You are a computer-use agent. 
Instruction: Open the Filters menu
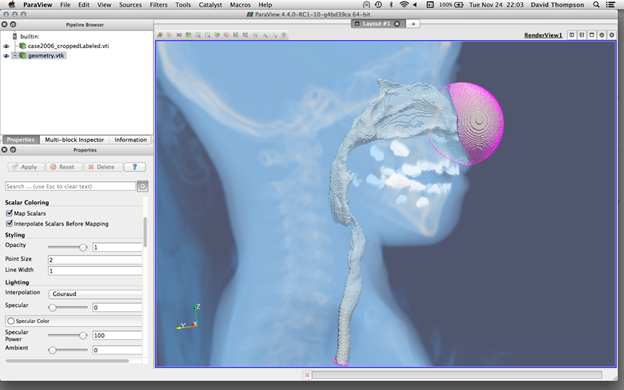coord(158,5)
